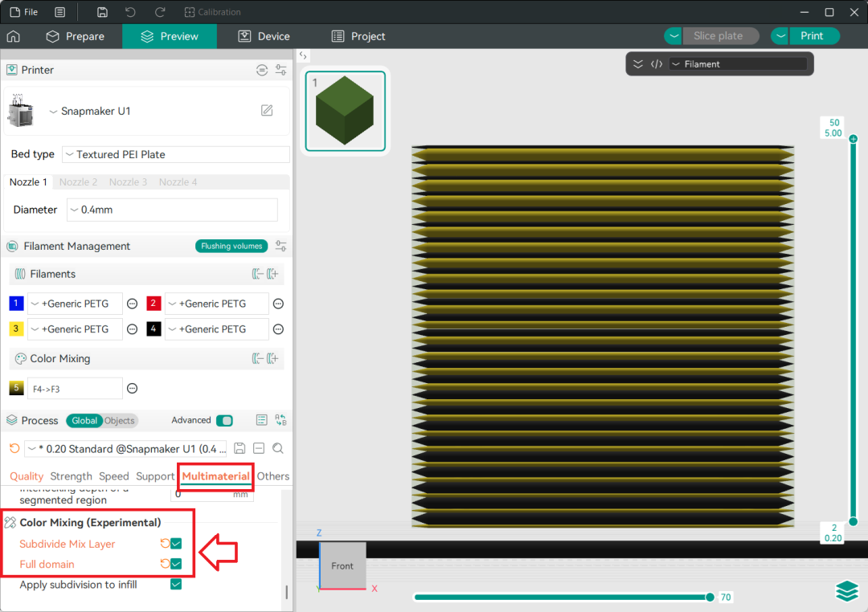This screenshot has height=612, width=868.
Task: Switch to the Project tab
Action: coord(358,36)
